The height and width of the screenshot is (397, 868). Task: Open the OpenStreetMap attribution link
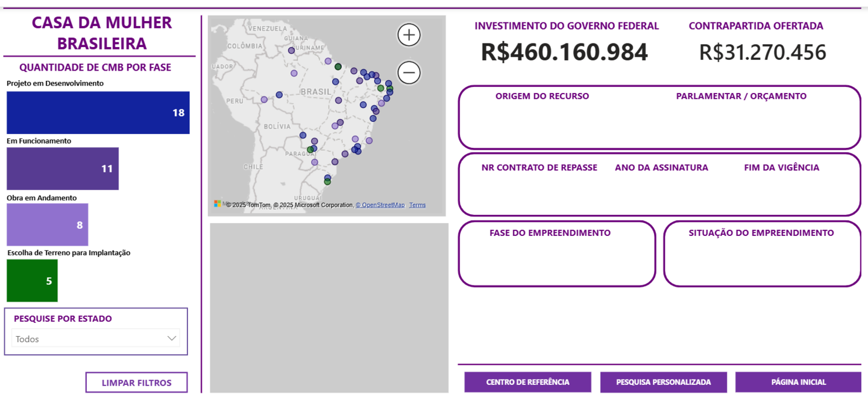[x=380, y=205]
